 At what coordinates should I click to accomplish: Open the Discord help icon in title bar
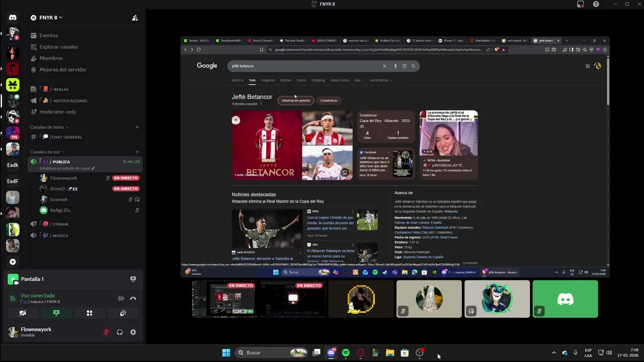pos(596,4)
